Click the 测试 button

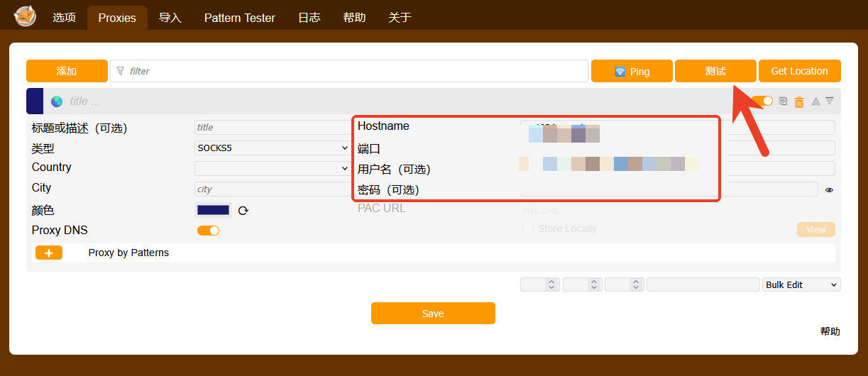(715, 71)
